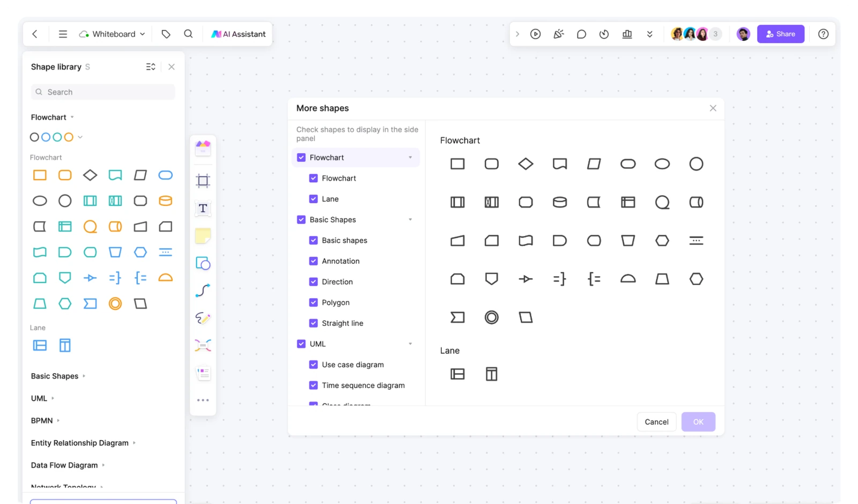This screenshot has height=504, width=858.
Task: Open the Whiteboard dropdown
Action: coord(112,34)
